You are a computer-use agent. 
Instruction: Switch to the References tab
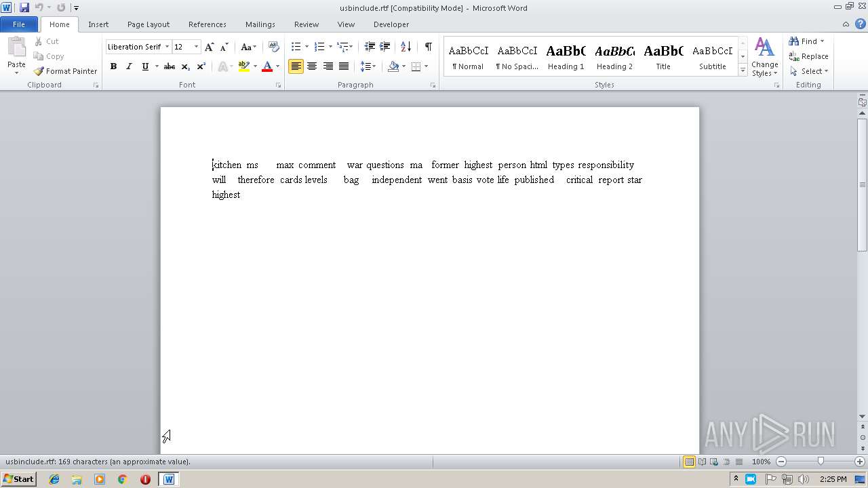[x=208, y=24]
